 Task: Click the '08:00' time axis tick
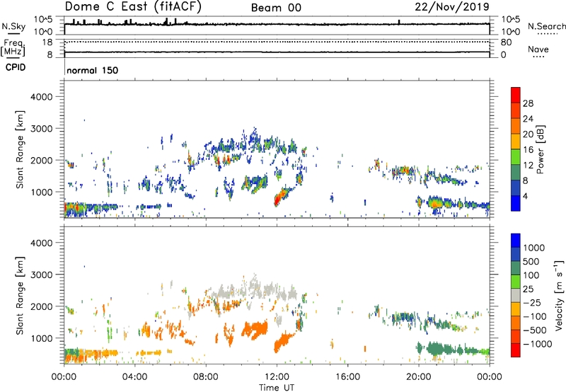pos(206,377)
